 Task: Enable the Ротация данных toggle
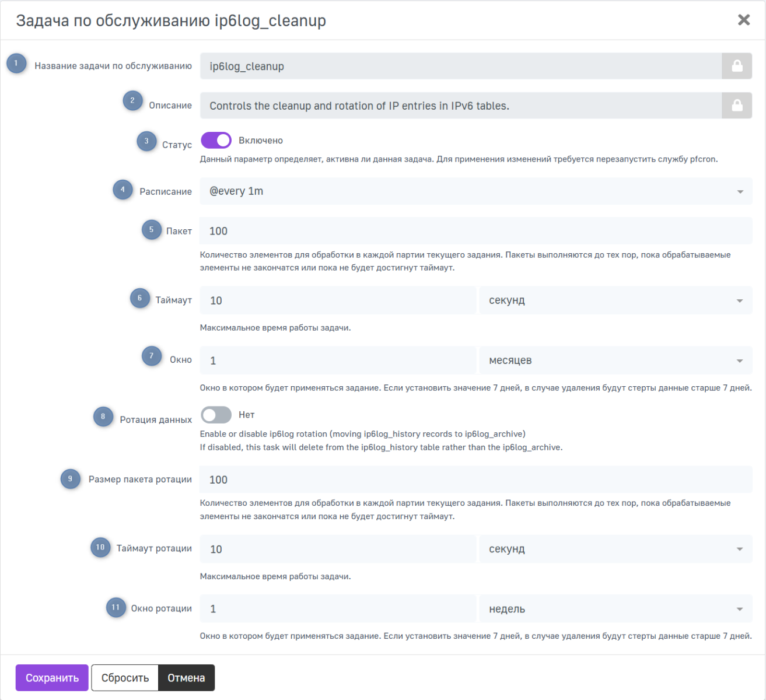[216, 415]
